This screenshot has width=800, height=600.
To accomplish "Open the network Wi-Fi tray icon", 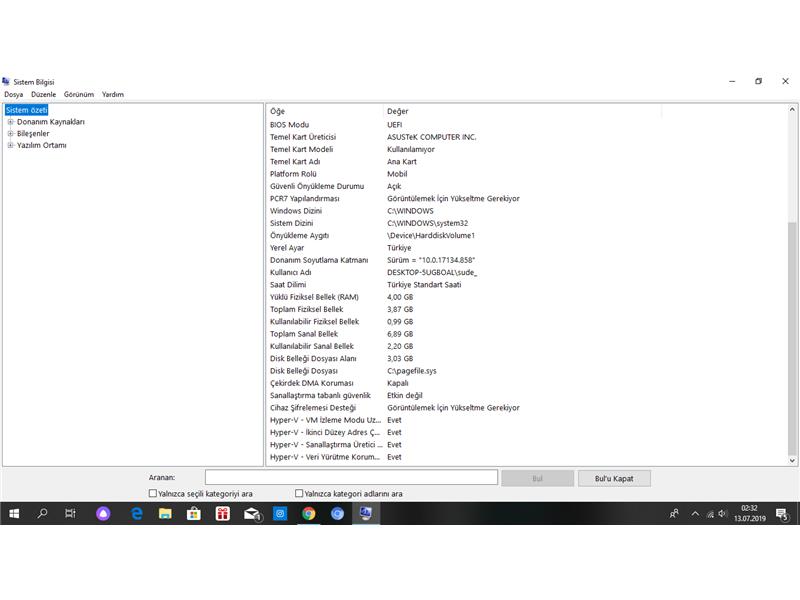I will pyautogui.click(x=710, y=514).
